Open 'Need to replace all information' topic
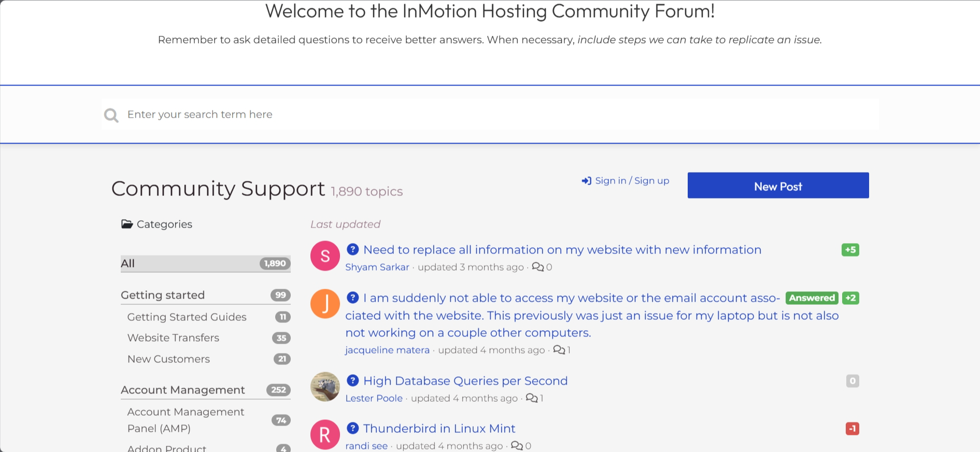Viewport: 980px width, 452px height. [562, 250]
